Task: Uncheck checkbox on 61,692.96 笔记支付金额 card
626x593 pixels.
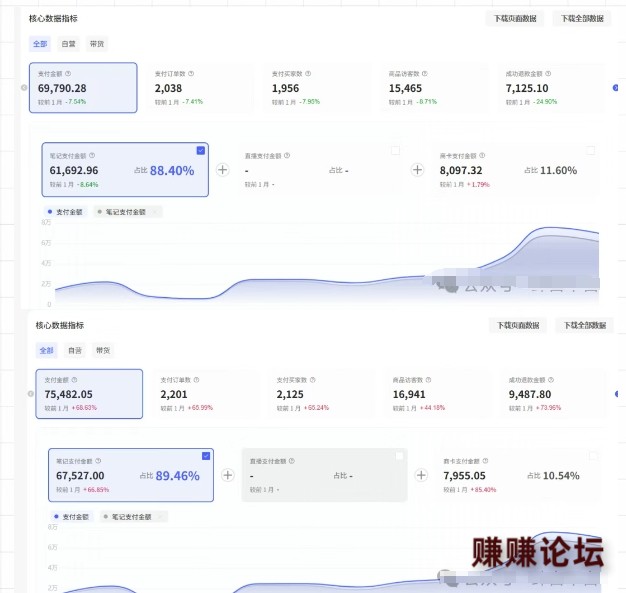Action: (201, 151)
